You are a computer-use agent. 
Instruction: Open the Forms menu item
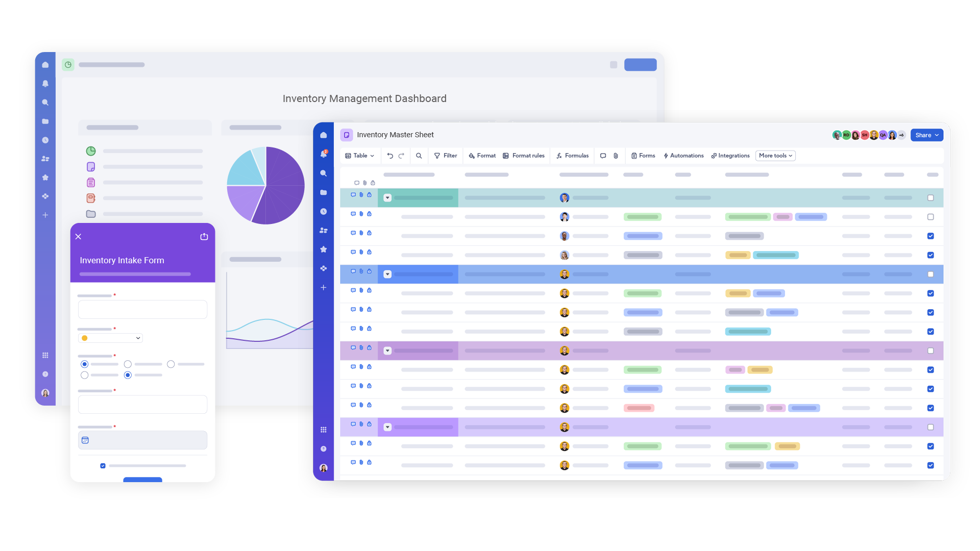click(x=643, y=156)
